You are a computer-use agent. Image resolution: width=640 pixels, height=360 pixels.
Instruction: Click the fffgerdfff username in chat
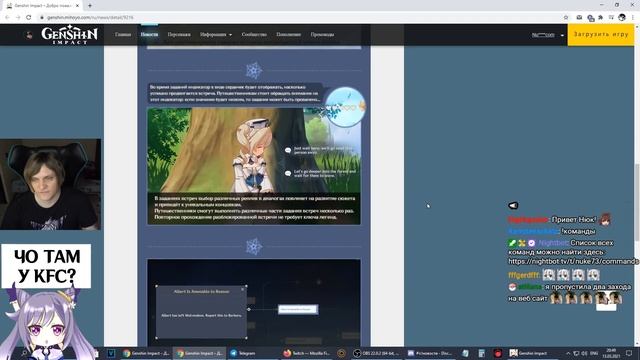click(524, 275)
